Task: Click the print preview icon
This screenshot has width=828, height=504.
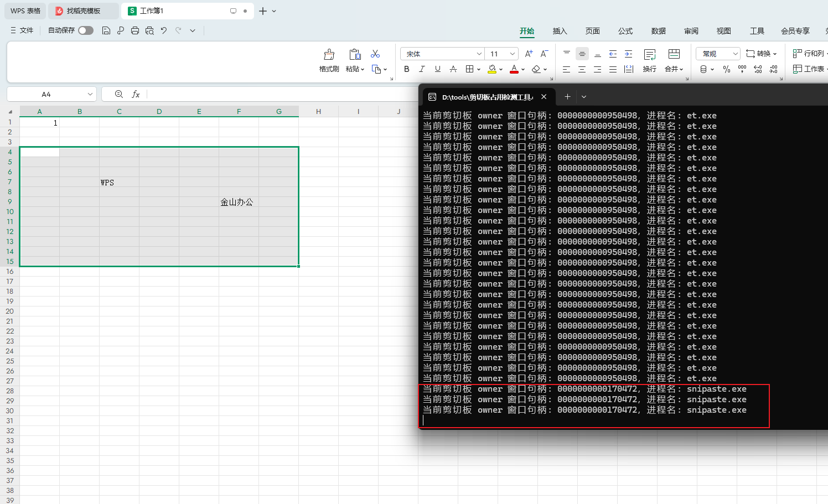Action: (x=149, y=30)
